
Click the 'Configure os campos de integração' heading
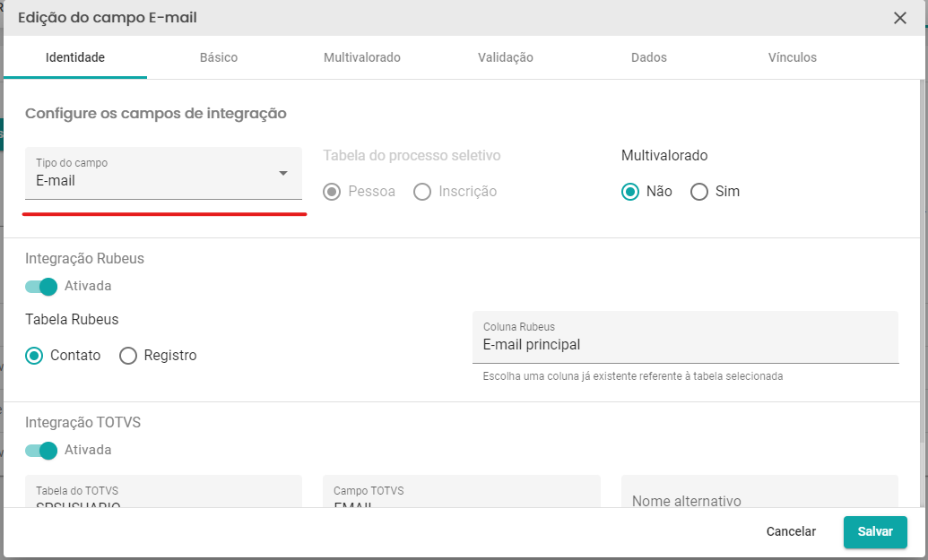coord(156,113)
